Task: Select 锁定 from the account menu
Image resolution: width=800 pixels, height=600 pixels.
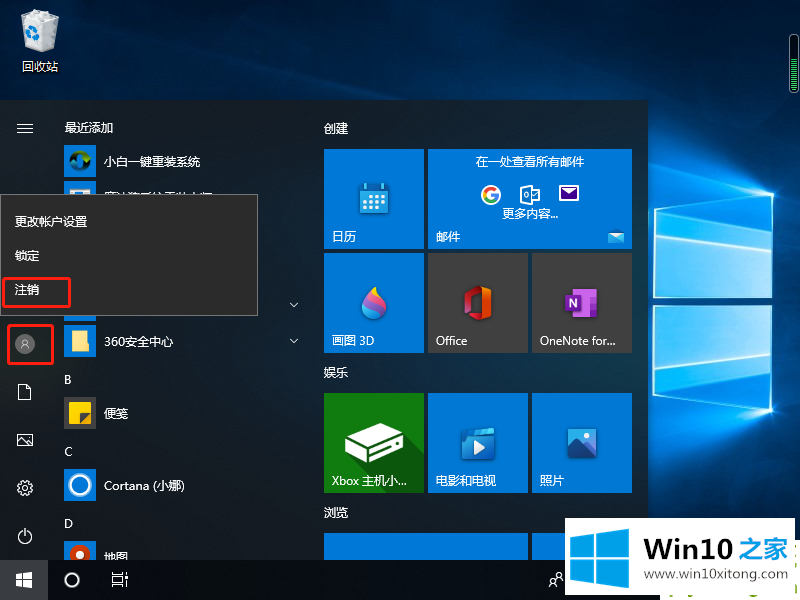Action: [x=27, y=256]
